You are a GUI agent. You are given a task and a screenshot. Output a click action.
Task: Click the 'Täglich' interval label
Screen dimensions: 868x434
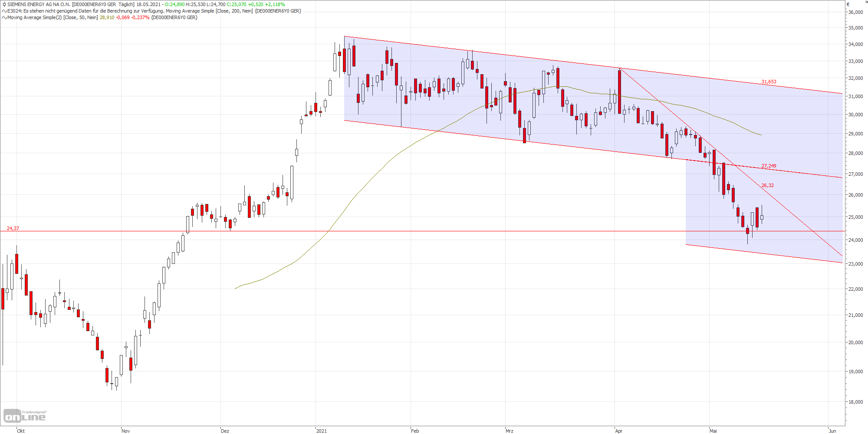click(x=126, y=4)
